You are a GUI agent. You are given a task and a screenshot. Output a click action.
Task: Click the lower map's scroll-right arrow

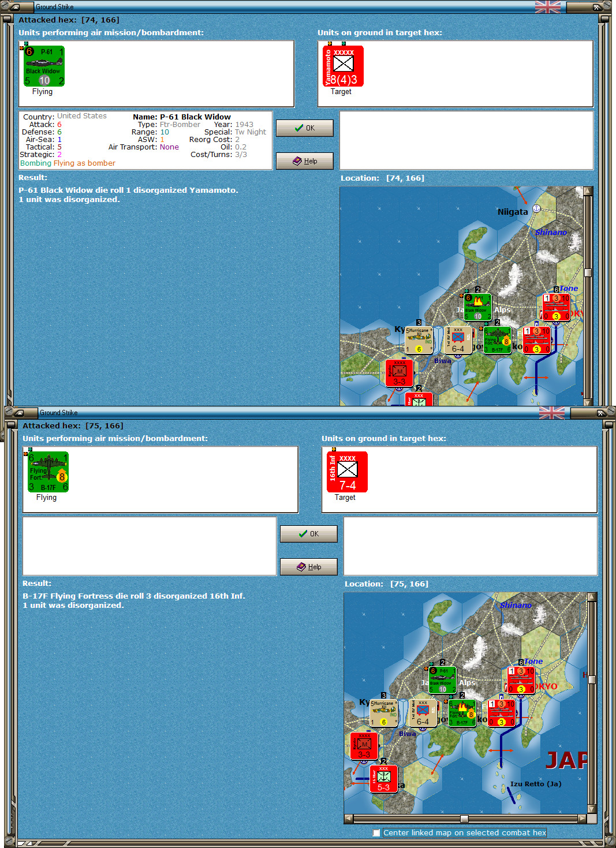(582, 819)
